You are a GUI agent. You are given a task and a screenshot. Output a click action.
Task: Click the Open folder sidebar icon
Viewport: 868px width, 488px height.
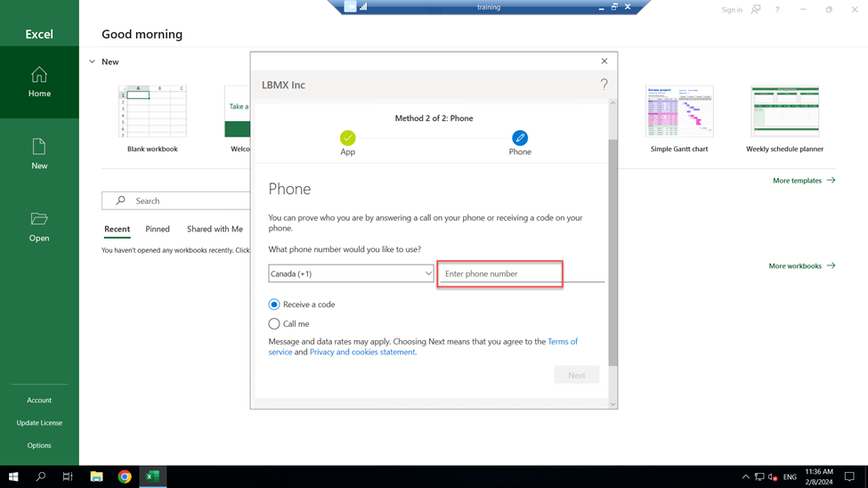[39, 219]
